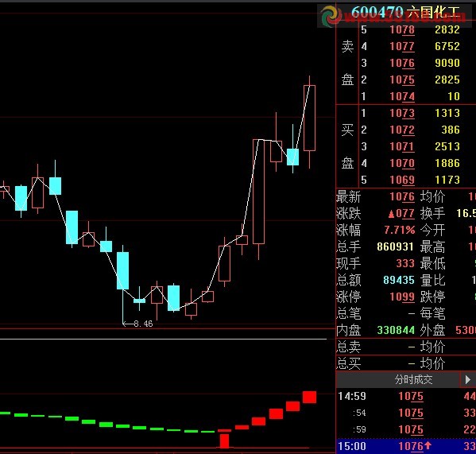Select the 14:59 trade row
The height and width of the screenshot is (454, 476).
(406, 396)
